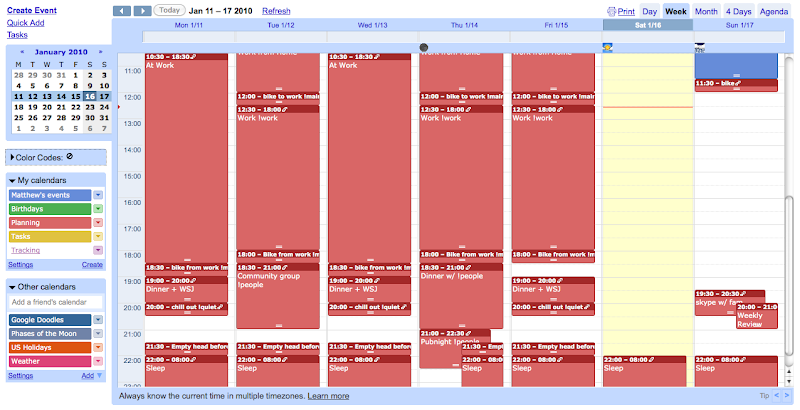Switch to 4 Days view tab
The height and width of the screenshot is (410, 800).
[738, 11]
